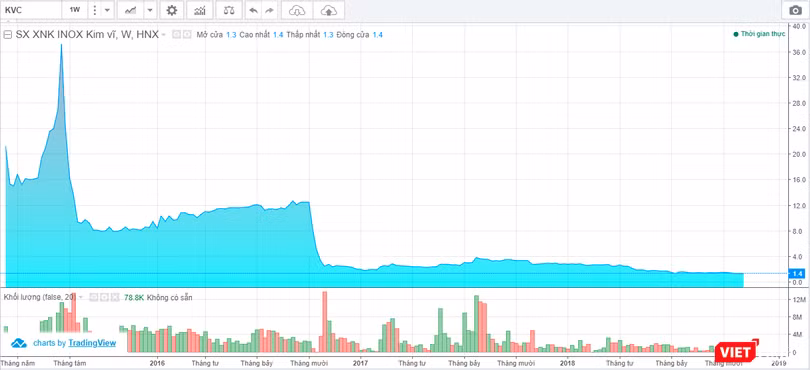810x370 pixels.
Task: Click the Khối lượng volume indicator label
Action: pos(39,298)
